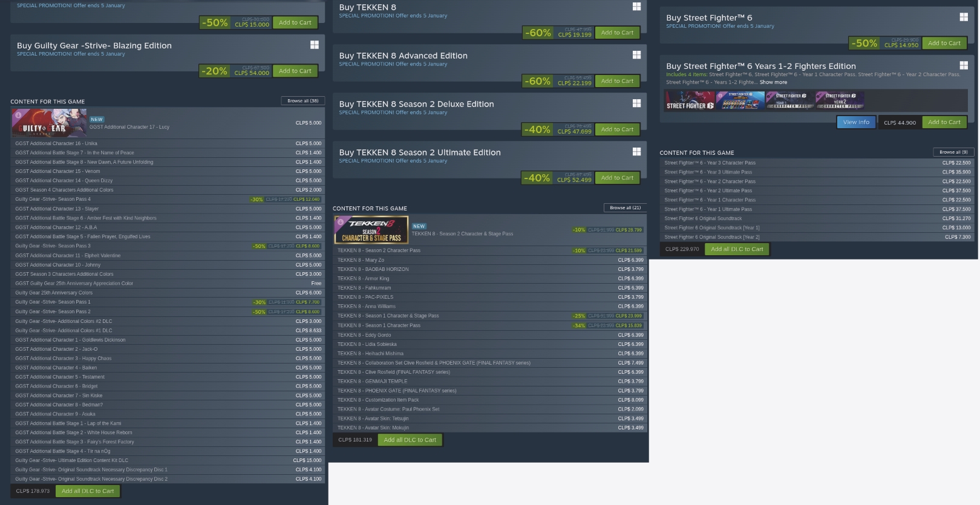This screenshot has height=505, width=980.
Task: Click the Year 2 Character Pass bundle thumbnail
Action: coord(840,100)
